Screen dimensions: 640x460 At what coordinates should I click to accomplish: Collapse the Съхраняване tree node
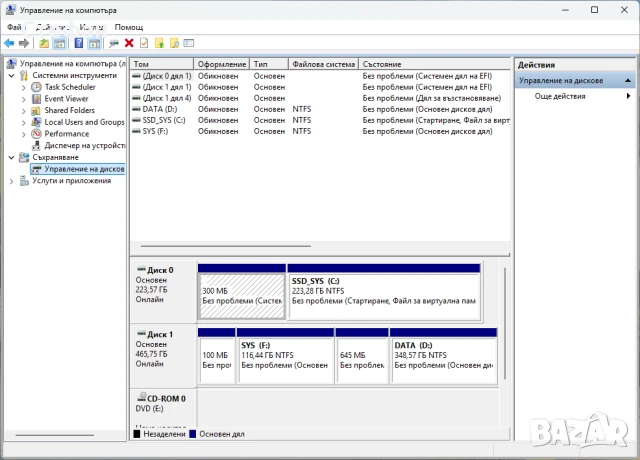11,157
